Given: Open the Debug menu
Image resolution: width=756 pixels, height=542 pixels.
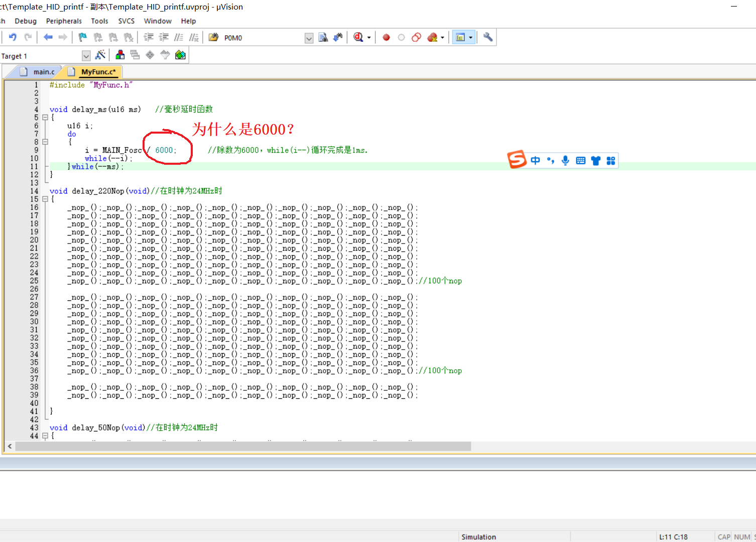Looking at the screenshot, I should coord(26,21).
